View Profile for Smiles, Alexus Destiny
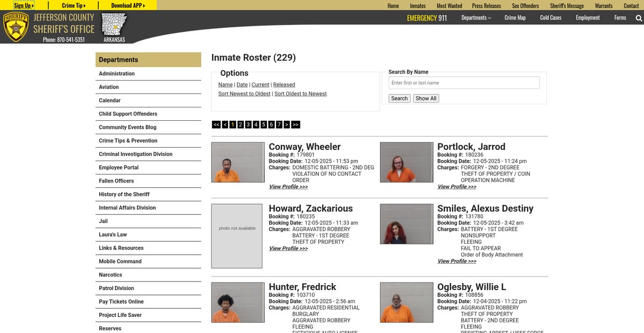This screenshot has height=333, width=644. (457, 262)
